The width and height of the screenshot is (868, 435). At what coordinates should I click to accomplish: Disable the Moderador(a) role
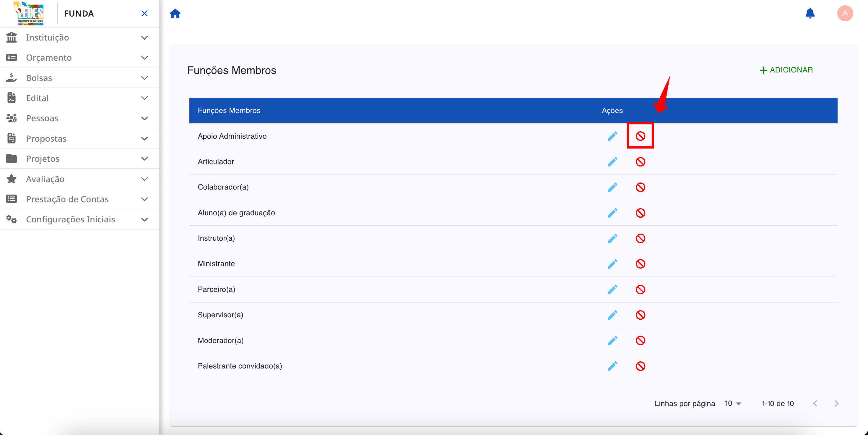640,340
